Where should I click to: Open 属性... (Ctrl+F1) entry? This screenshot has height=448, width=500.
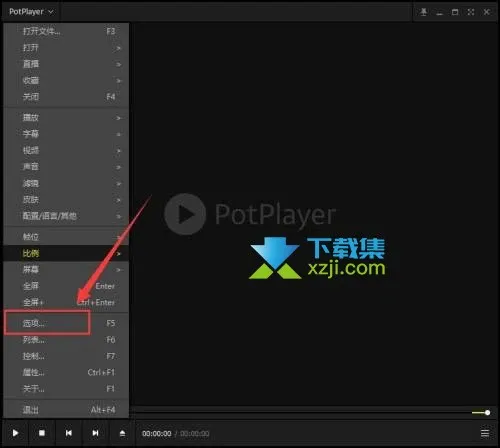click(x=66, y=372)
